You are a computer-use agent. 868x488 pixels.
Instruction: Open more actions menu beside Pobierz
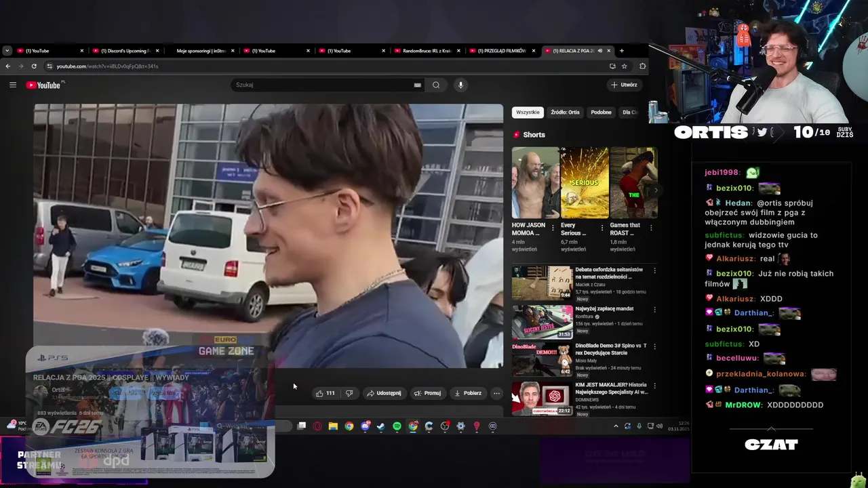point(496,393)
